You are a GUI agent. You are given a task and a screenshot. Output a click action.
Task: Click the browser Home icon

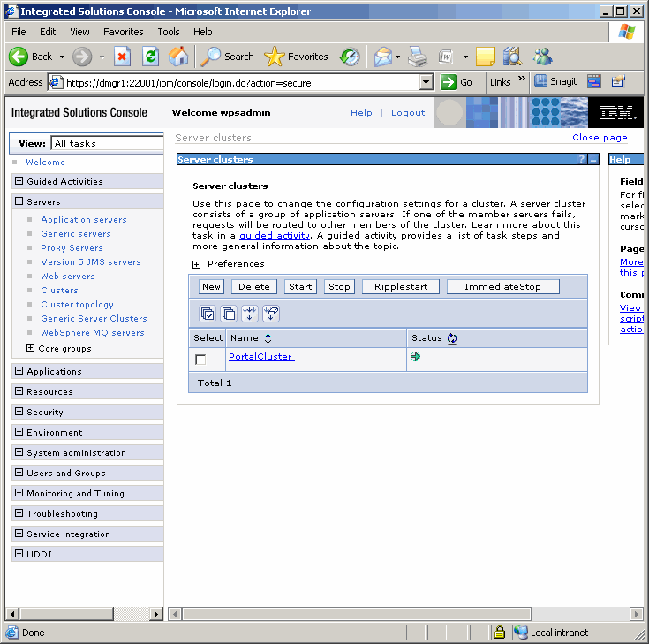[x=178, y=57]
